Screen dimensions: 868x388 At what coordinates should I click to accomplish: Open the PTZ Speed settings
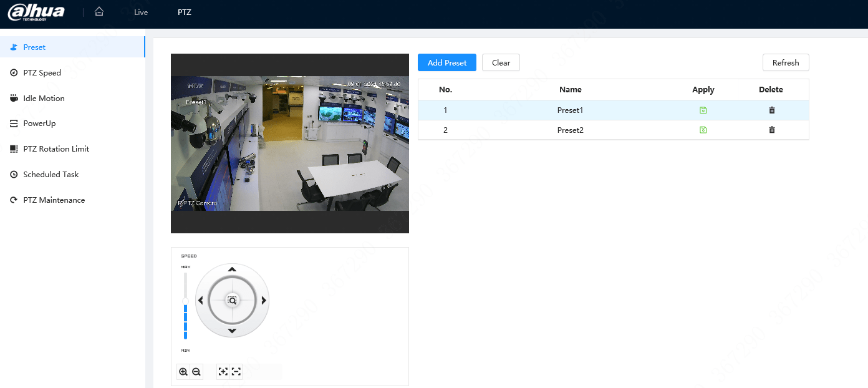tap(41, 72)
